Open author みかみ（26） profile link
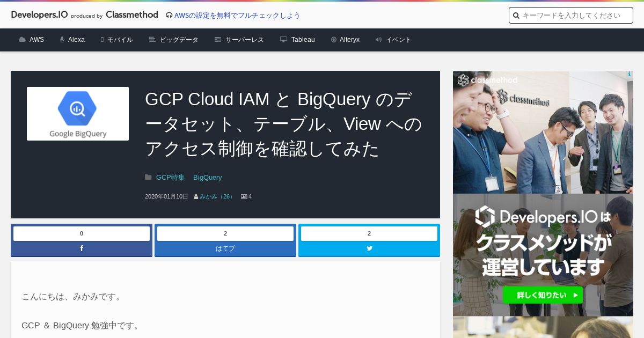Image resolution: width=644 pixels, height=338 pixels. (x=217, y=196)
